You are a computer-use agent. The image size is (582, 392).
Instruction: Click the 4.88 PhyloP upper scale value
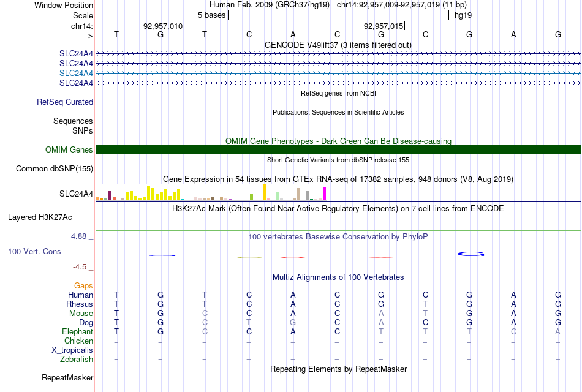pyautogui.click(x=78, y=236)
